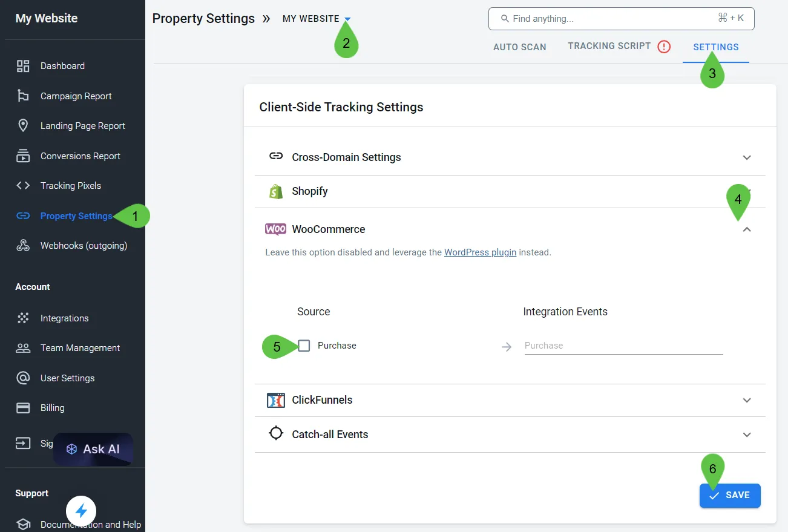Expand the Shopify section row
This screenshot has width=788, height=532.
click(x=510, y=191)
